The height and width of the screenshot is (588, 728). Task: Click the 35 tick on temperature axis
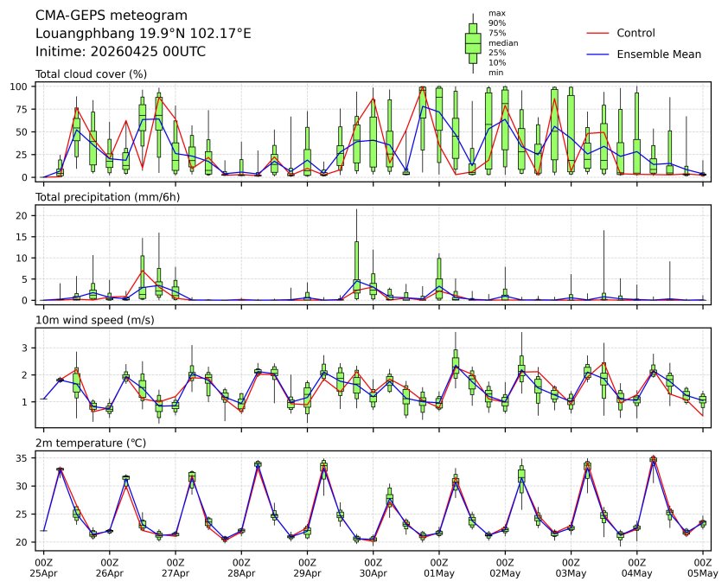pyautogui.click(x=25, y=458)
